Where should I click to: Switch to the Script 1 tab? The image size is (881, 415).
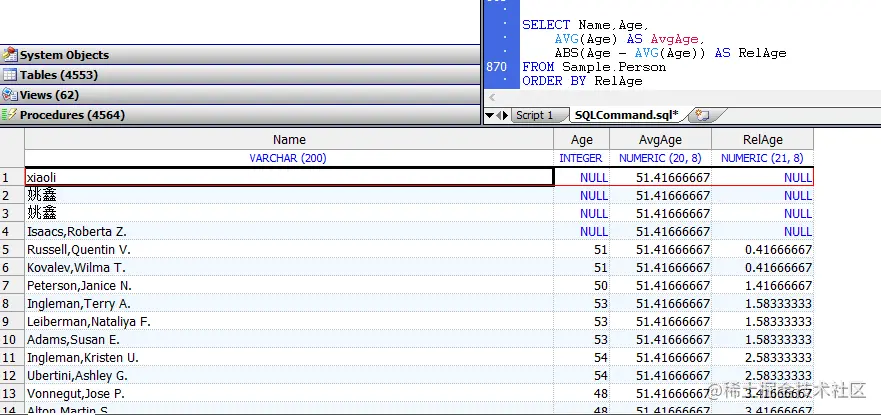tap(534, 115)
